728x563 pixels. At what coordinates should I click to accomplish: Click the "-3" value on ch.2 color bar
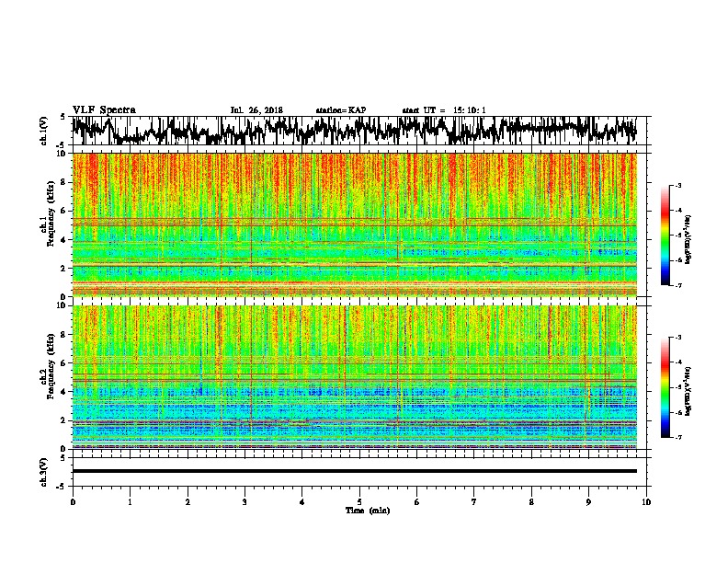pyautogui.click(x=677, y=338)
